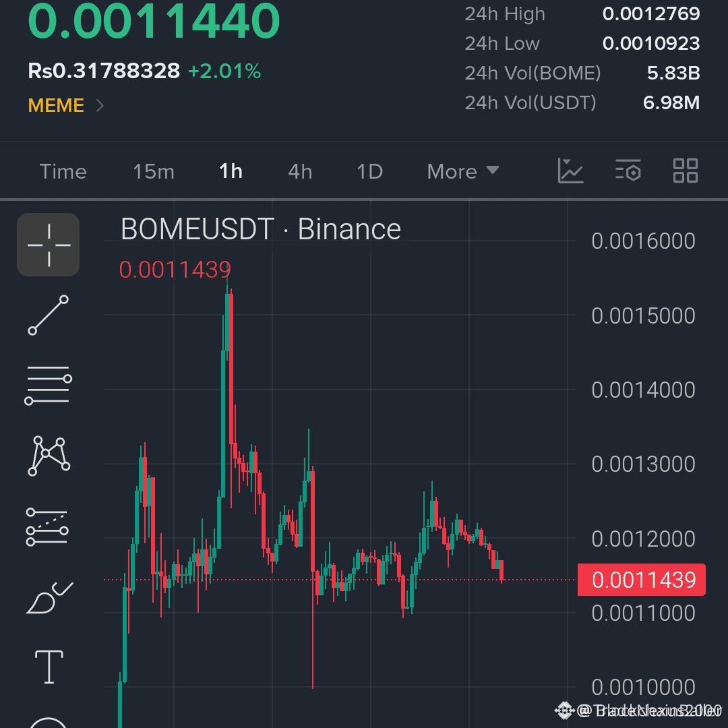
Task: Click the BOMEUSDT · Binance chart title
Action: pyautogui.click(x=260, y=229)
